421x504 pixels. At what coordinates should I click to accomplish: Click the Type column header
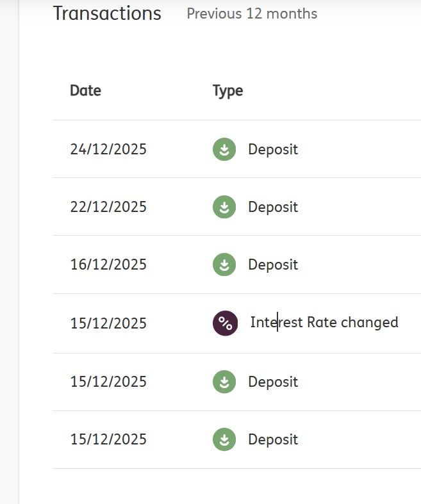point(227,90)
